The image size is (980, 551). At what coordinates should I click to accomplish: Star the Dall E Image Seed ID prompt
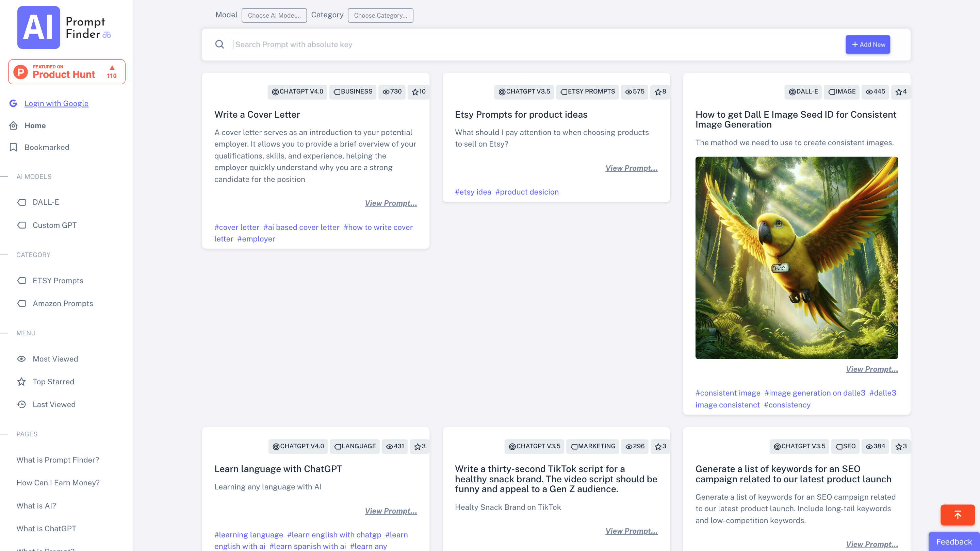(x=900, y=91)
